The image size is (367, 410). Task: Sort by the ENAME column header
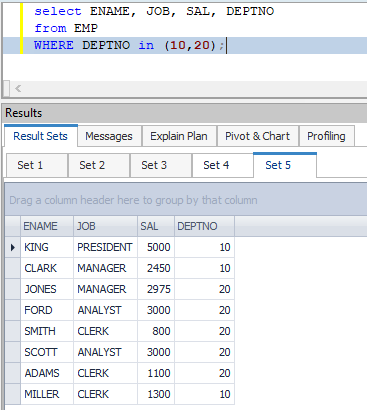pos(47,226)
